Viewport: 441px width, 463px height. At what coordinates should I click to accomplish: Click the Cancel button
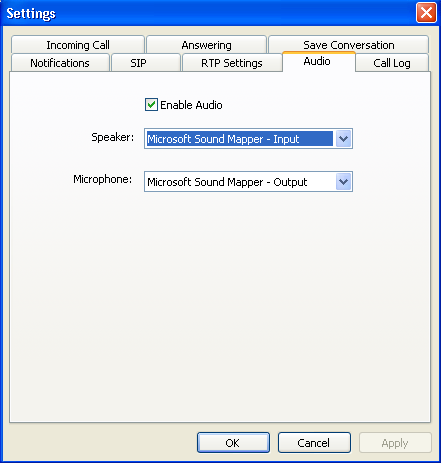[x=314, y=443]
